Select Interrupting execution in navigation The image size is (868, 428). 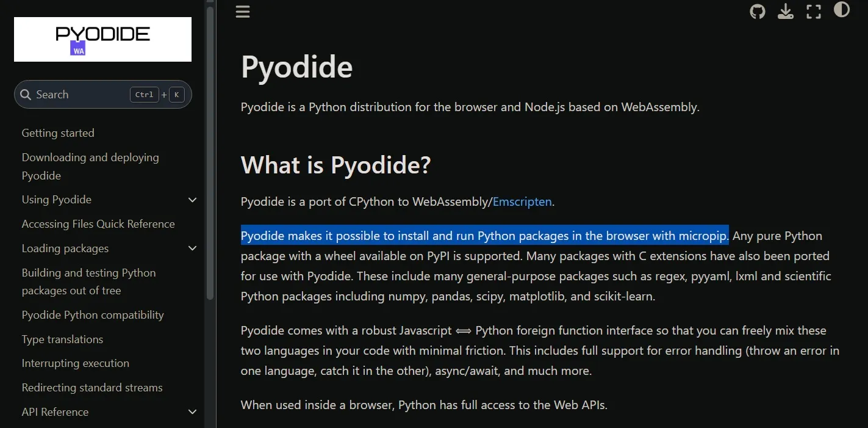pyautogui.click(x=76, y=363)
